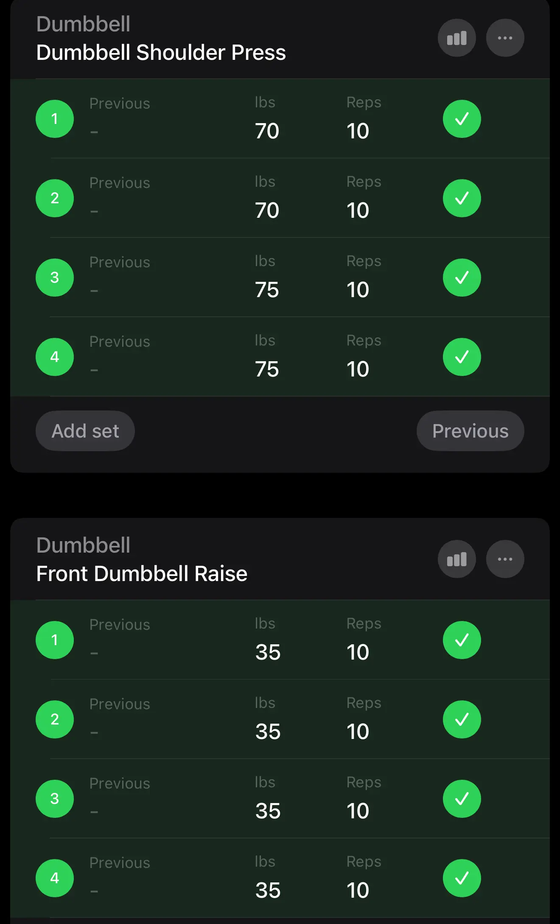The width and height of the screenshot is (560, 924).
Task: Uncheck completed set 1 of Front Dumbbell Raise
Action: [x=462, y=640]
